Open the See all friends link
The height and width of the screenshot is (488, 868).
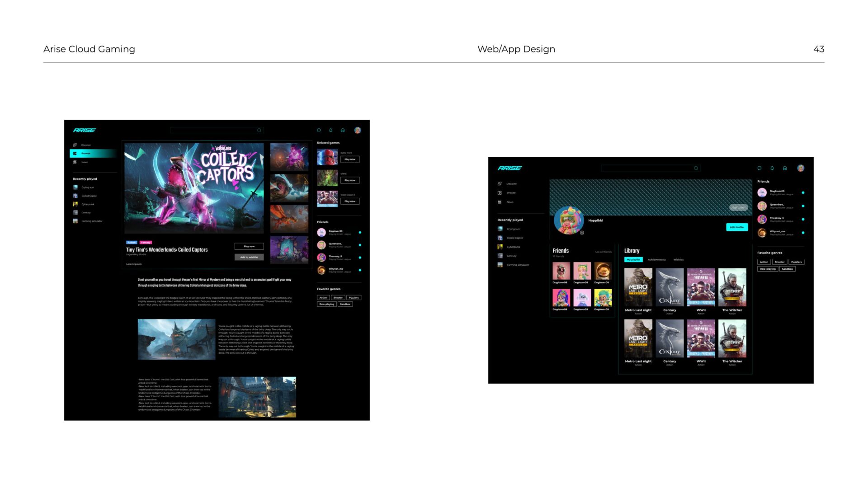603,252
